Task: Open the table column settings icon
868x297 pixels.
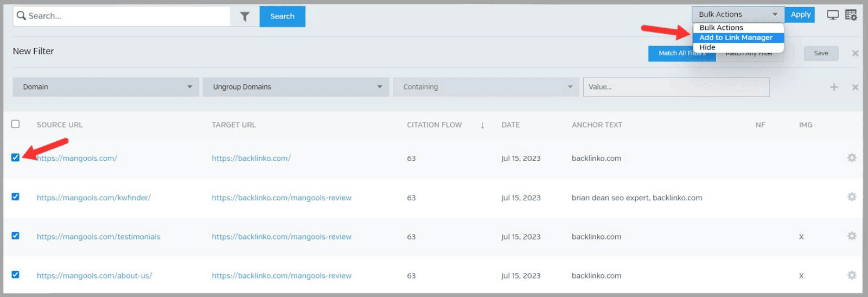Action: pos(851,15)
